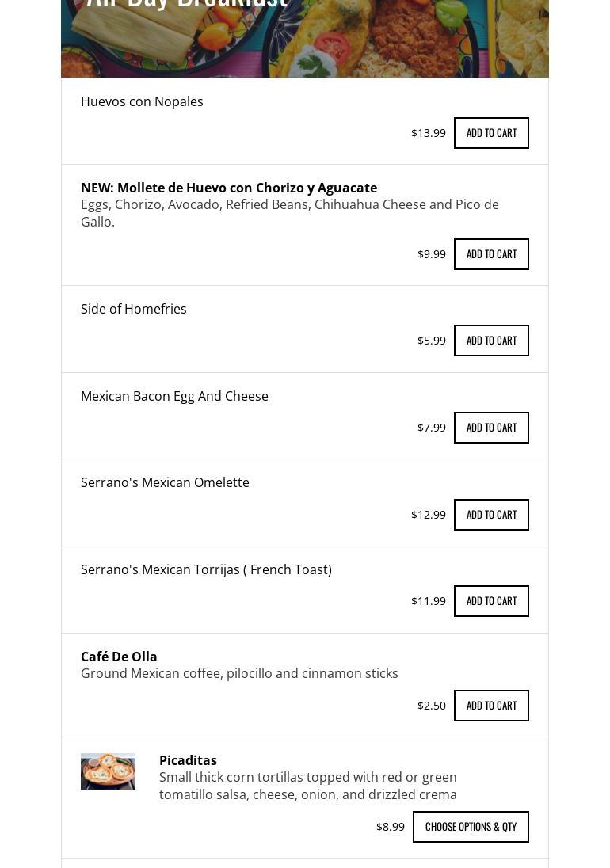Click the Mollete ingredients description text

point(290,213)
